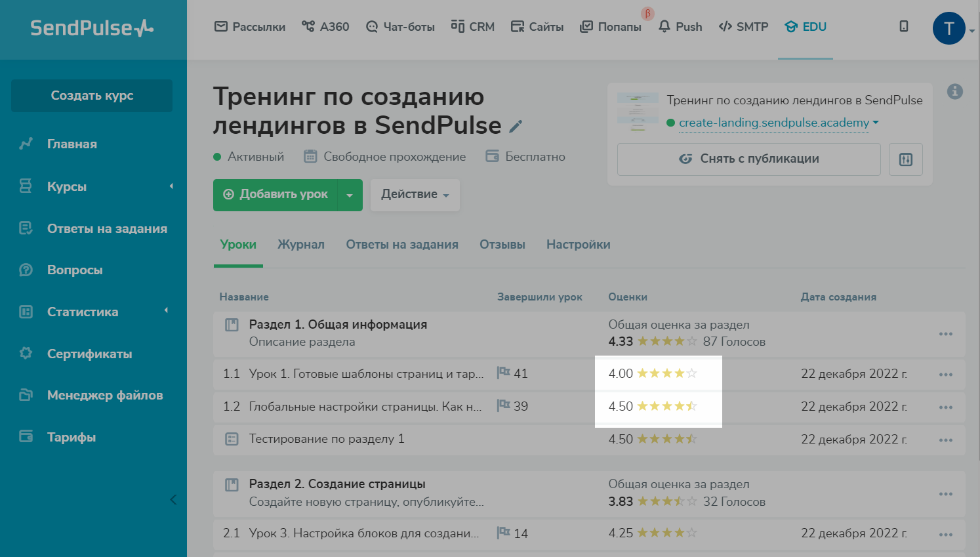
Task: Collapse the sidebar with the left chevron
Action: pyautogui.click(x=173, y=500)
